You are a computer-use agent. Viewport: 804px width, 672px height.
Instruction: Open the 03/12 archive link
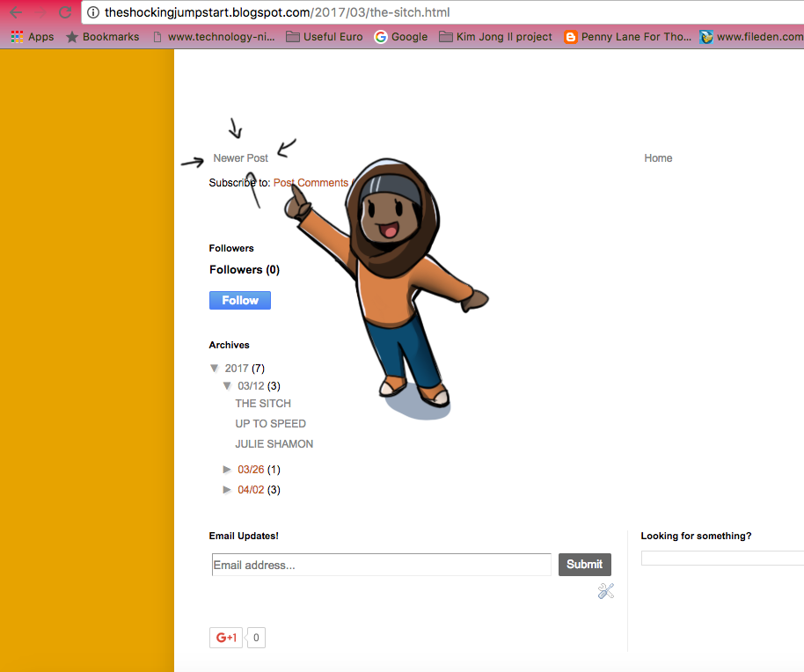(251, 386)
